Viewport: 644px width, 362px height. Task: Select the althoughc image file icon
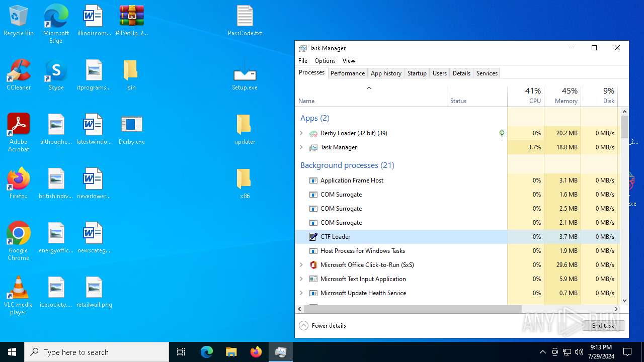[x=56, y=130]
